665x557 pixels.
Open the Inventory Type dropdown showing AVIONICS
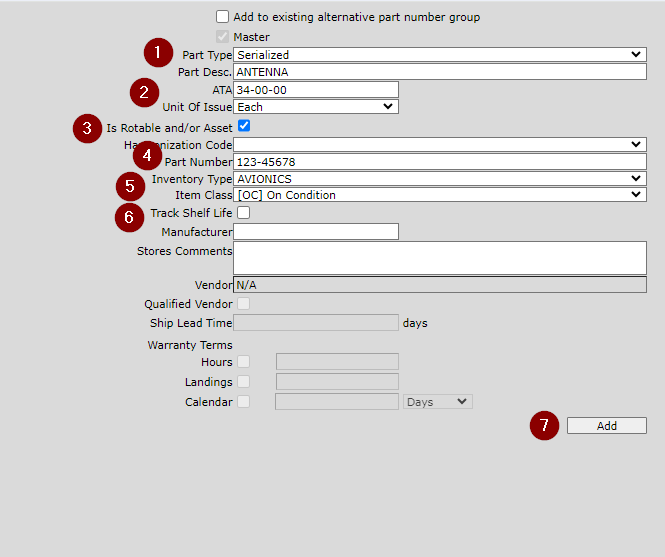coord(440,179)
